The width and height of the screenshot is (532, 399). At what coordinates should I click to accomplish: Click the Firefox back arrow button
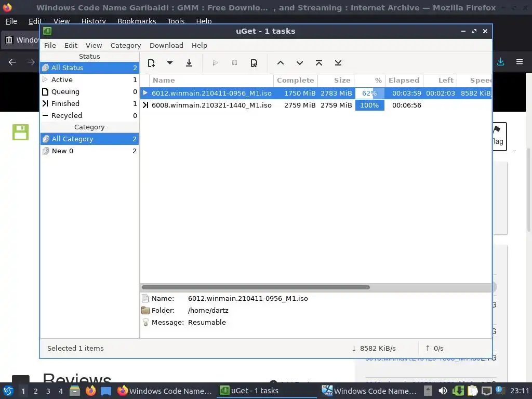tap(12, 62)
